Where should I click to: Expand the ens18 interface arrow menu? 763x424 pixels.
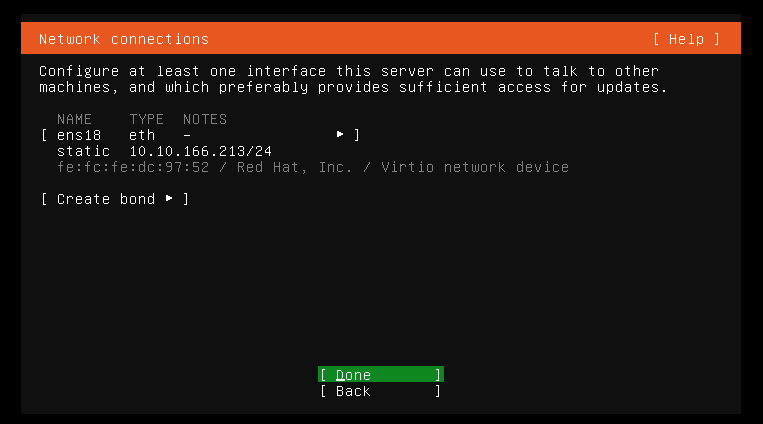pos(340,134)
